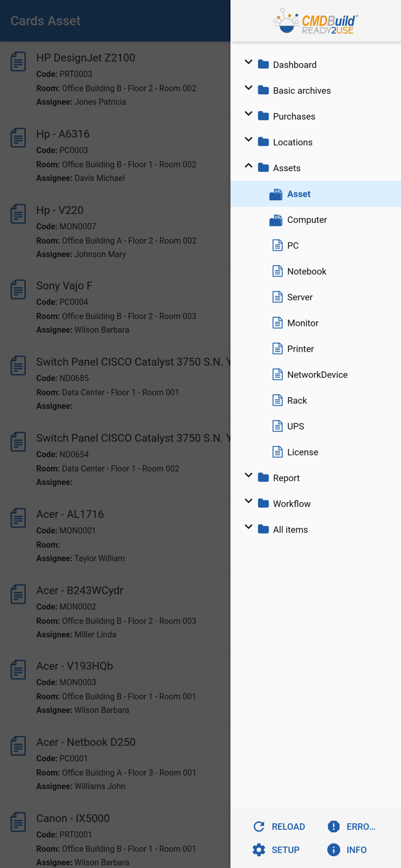The height and width of the screenshot is (868, 401).
Task: Select the PC class card icon
Action: tap(277, 245)
